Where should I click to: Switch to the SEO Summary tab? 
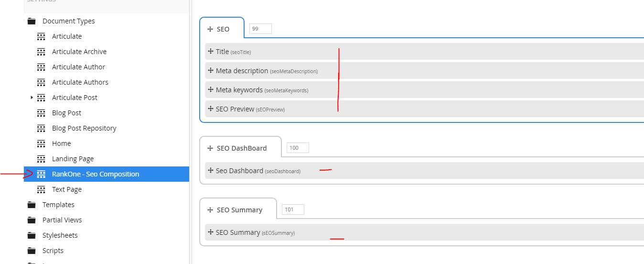(239, 210)
